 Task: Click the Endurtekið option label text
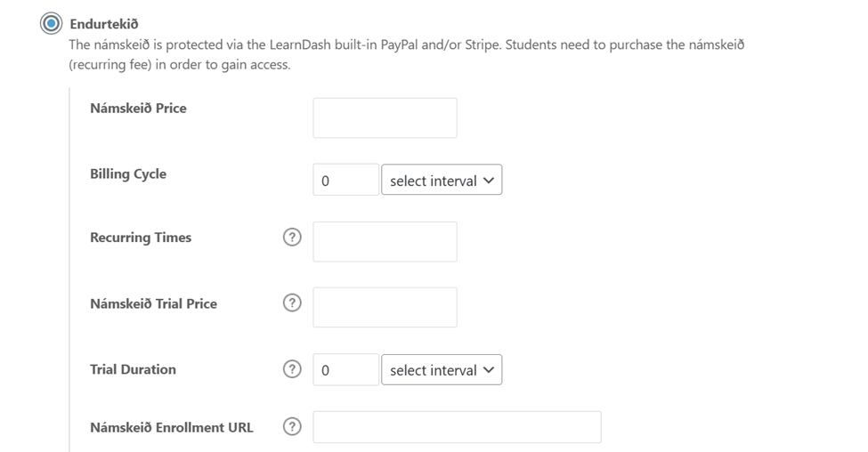(104, 24)
